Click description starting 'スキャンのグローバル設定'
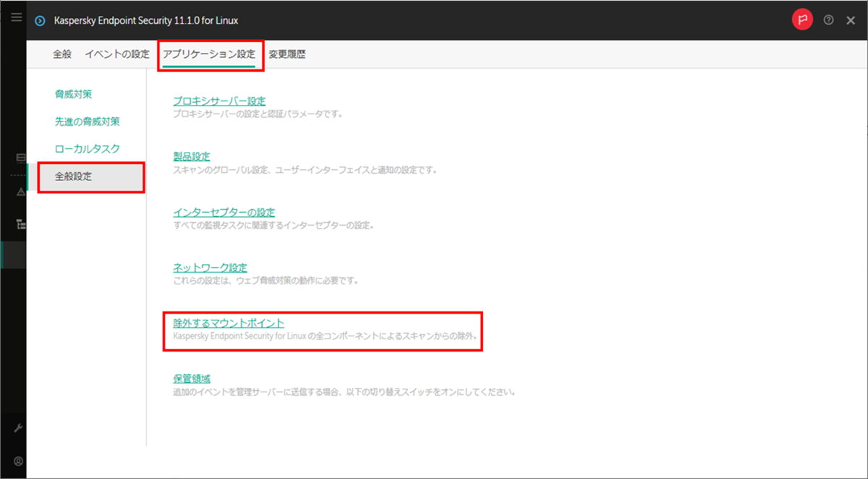 click(x=305, y=170)
